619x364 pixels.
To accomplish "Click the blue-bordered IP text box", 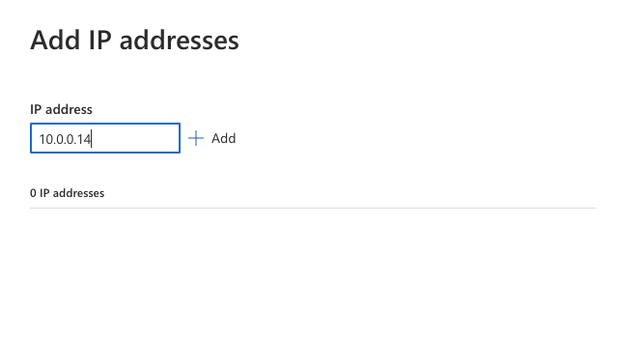I will pyautogui.click(x=105, y=138).
